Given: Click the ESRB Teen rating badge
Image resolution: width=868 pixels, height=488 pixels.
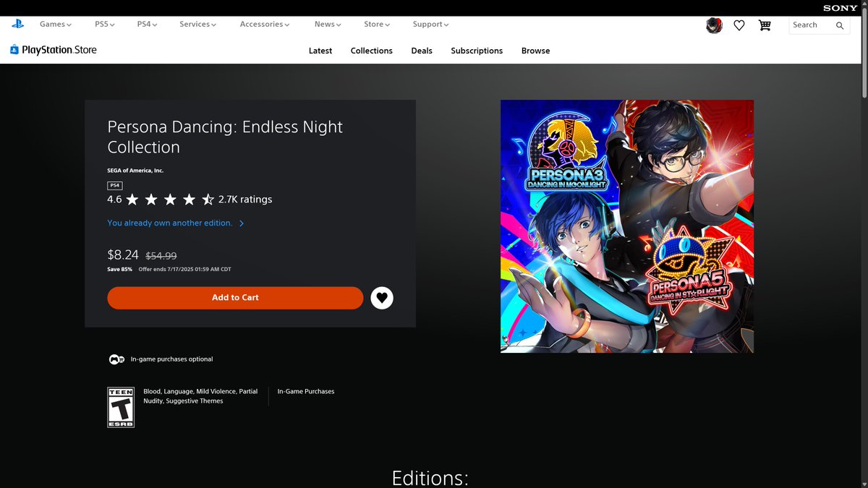Looking at the screenshot, I should pos(121,407).
